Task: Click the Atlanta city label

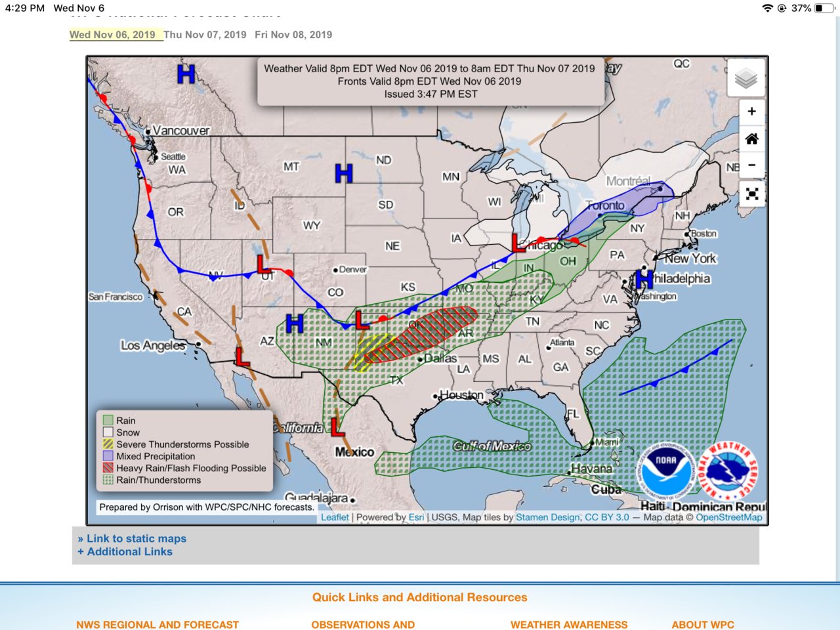Action: click(x=562, y=343)
